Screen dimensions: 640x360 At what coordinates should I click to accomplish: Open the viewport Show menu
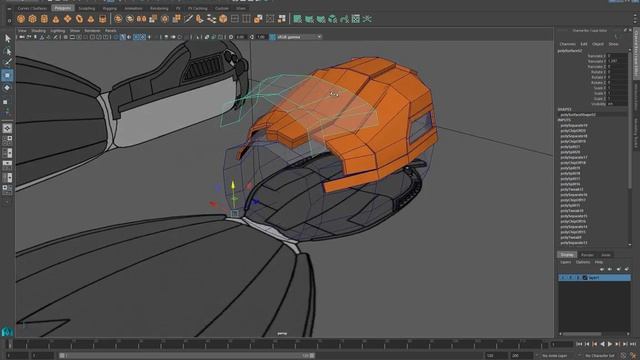pos(75,31)
